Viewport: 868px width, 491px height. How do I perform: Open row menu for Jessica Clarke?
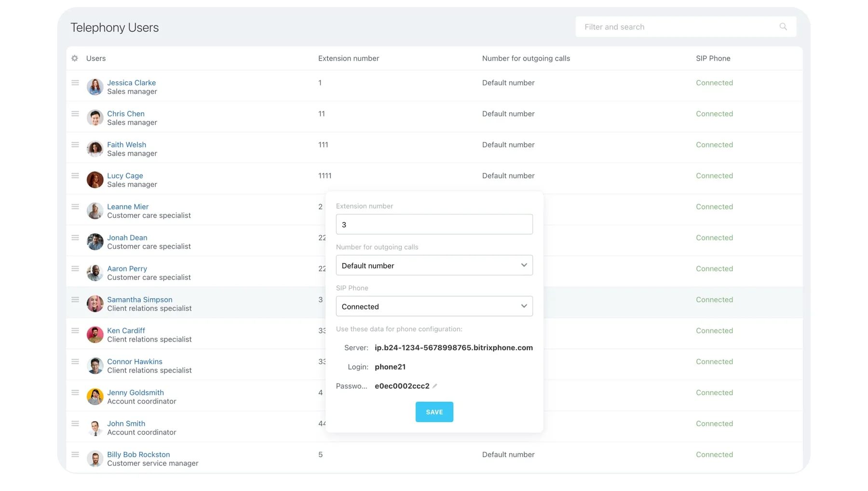pos(75,83)
